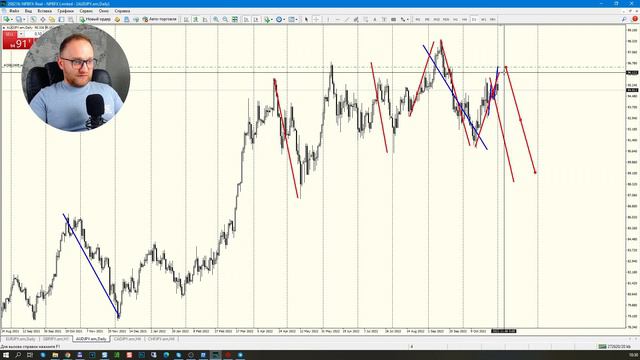Viewport: 640px width, 360px height.
Task: Open the Графики menu
Action: pos(65,11)
